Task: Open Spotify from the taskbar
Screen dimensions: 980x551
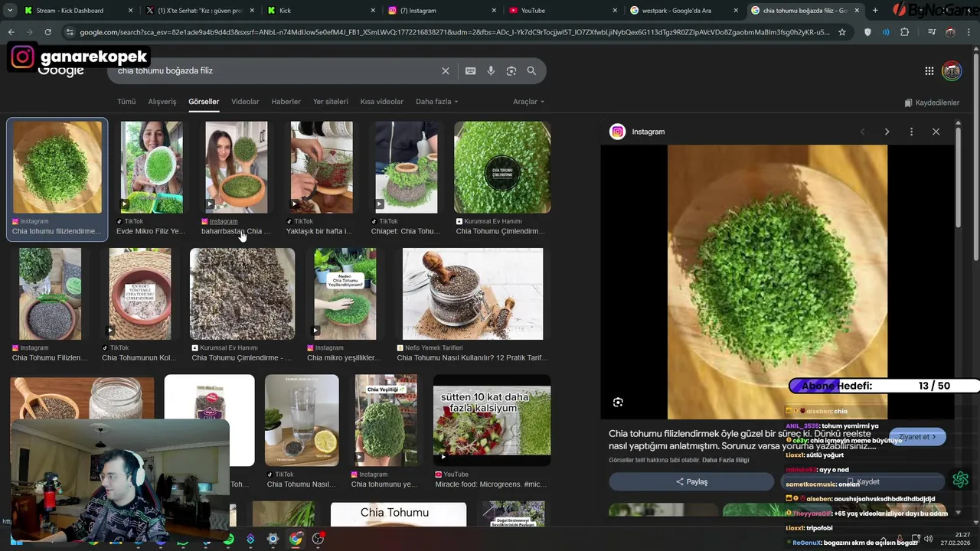Action: pyautogui.click(x=228, y=540)
